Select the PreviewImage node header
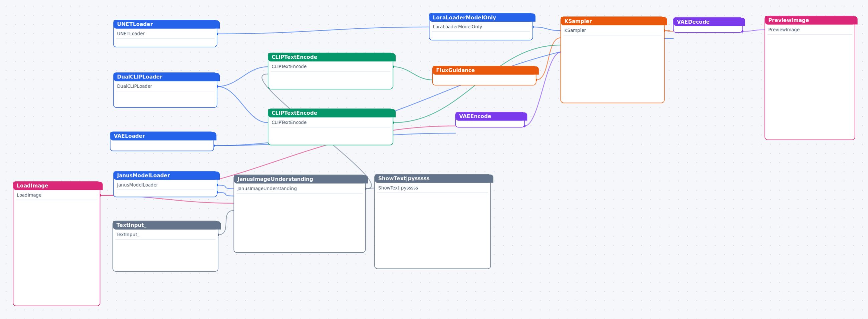 [x=811, y=20]
